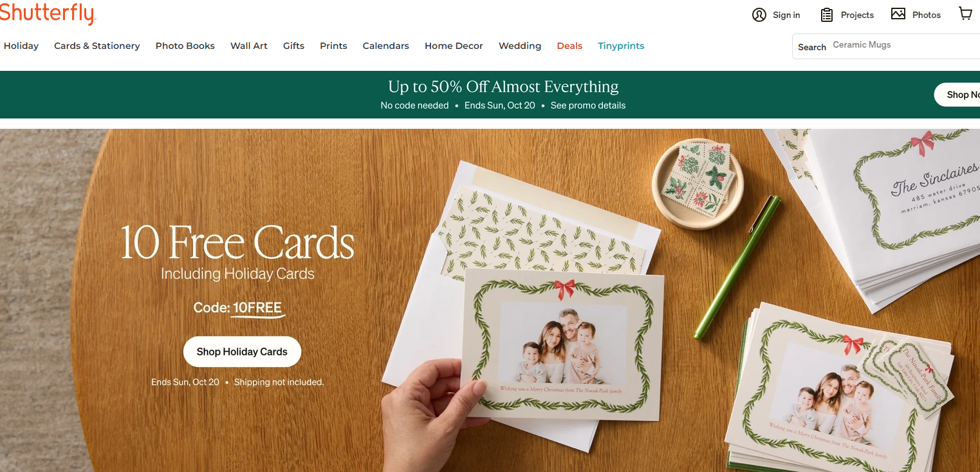Visit the Tinyprints link

(x=621, y=46)
